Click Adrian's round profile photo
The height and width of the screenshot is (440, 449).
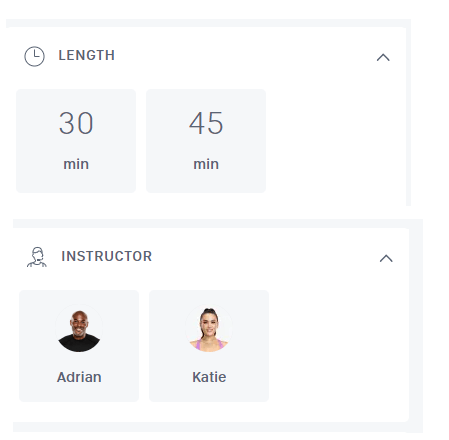79,328
